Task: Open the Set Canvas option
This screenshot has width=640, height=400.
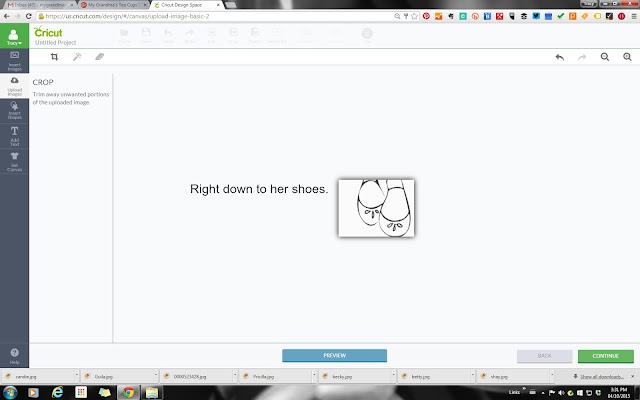Action: pos(14,162)
